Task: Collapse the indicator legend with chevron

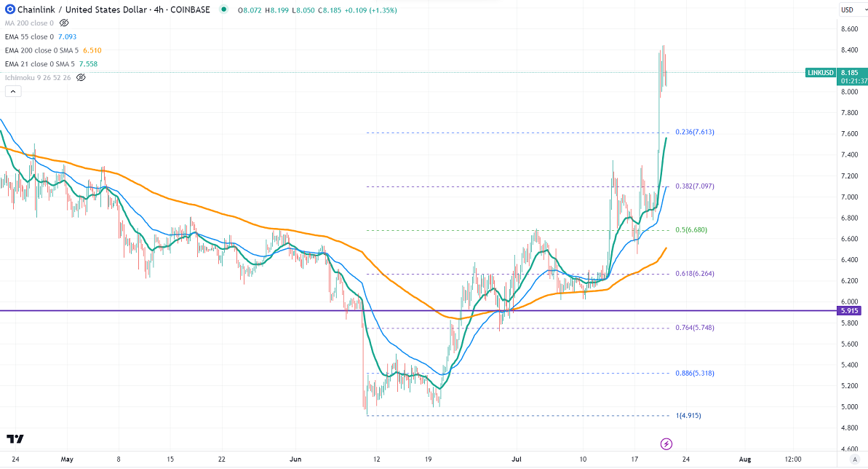Action: point(13,92)
